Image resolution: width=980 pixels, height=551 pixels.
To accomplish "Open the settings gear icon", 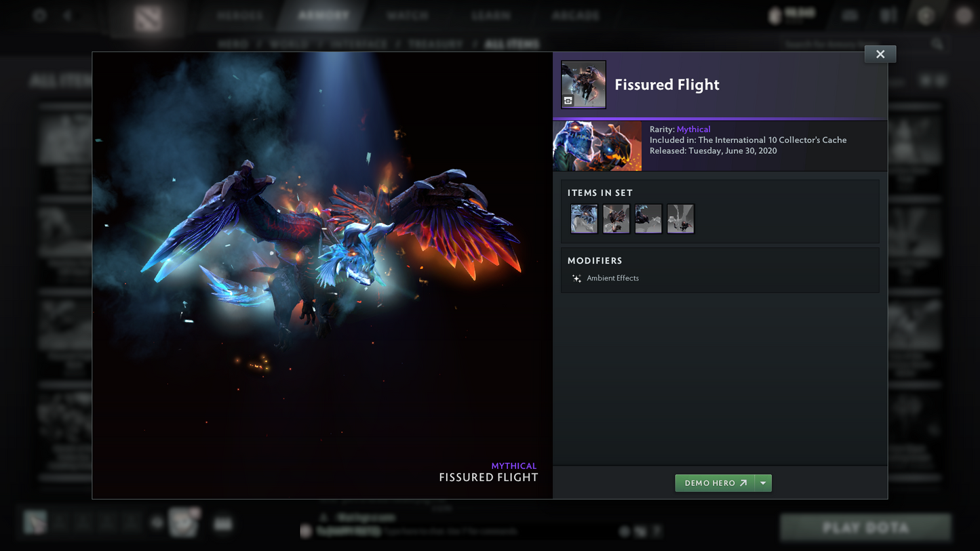I will coord(39,15).
